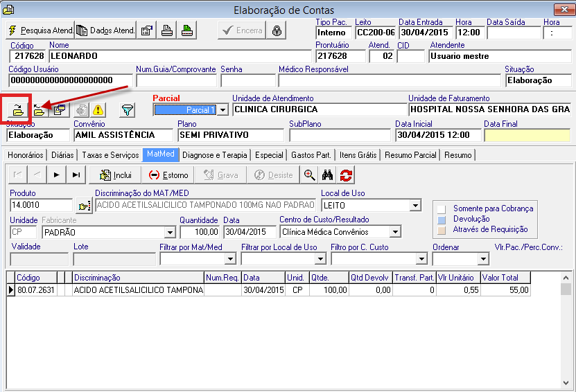576x392 pixels.
Task: Open the Taxas e Serviços tab
Action: (110, 155)
